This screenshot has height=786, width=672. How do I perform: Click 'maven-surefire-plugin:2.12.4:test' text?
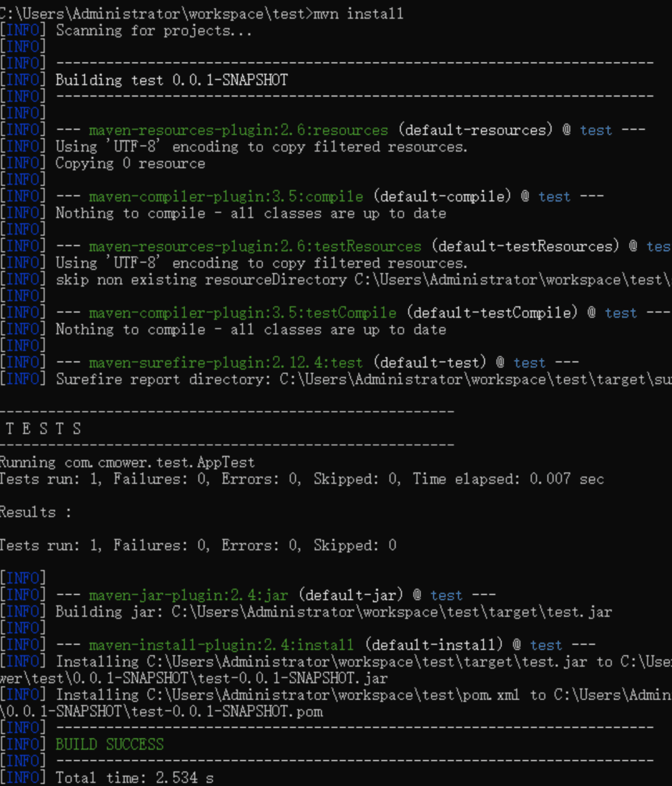225,362
